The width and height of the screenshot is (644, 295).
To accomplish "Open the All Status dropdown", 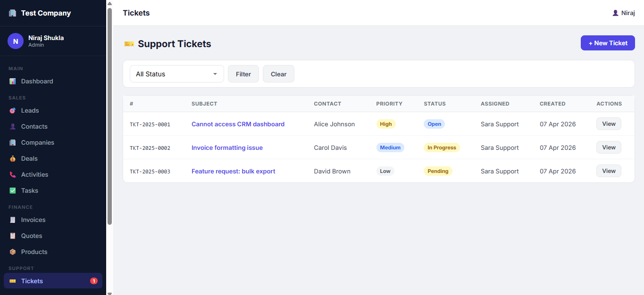I will [176, 74].
